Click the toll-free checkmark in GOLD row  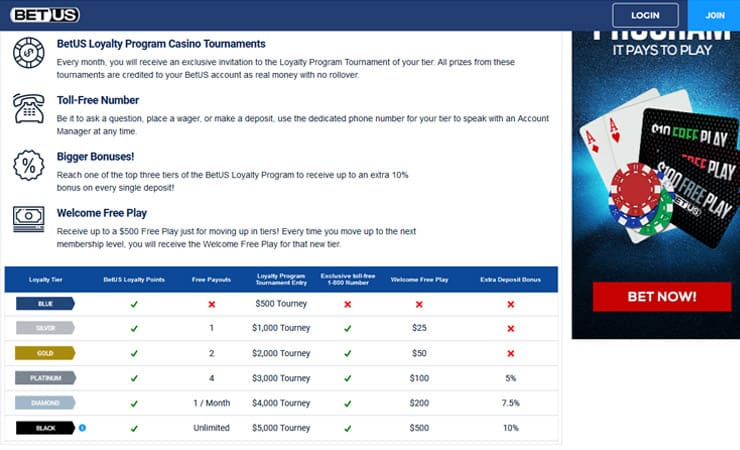point(347,353)
